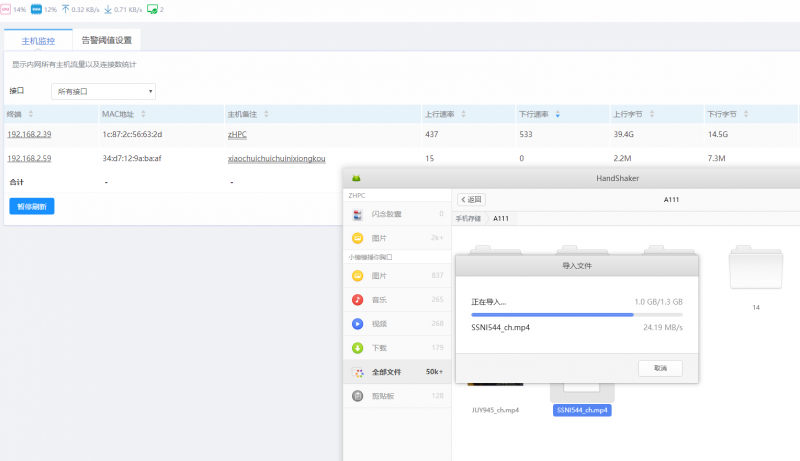Open folder named 14
The width and height of the screenshot is (800, 461).
[x=756, y=272]
